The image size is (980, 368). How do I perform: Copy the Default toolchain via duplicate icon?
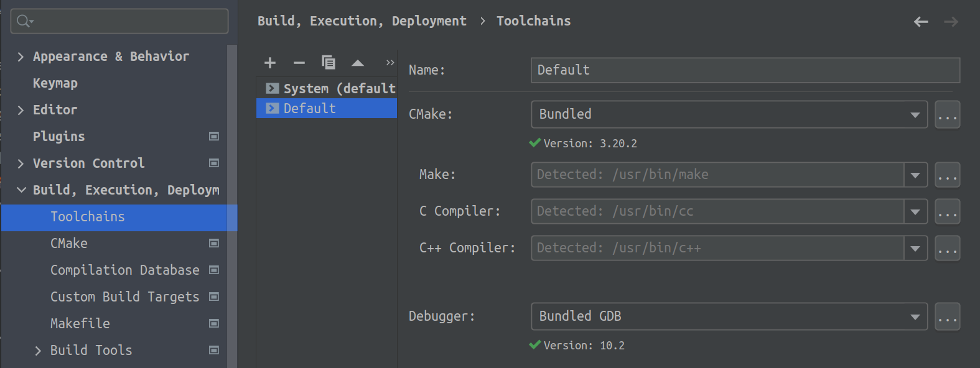tap(329, 62)
